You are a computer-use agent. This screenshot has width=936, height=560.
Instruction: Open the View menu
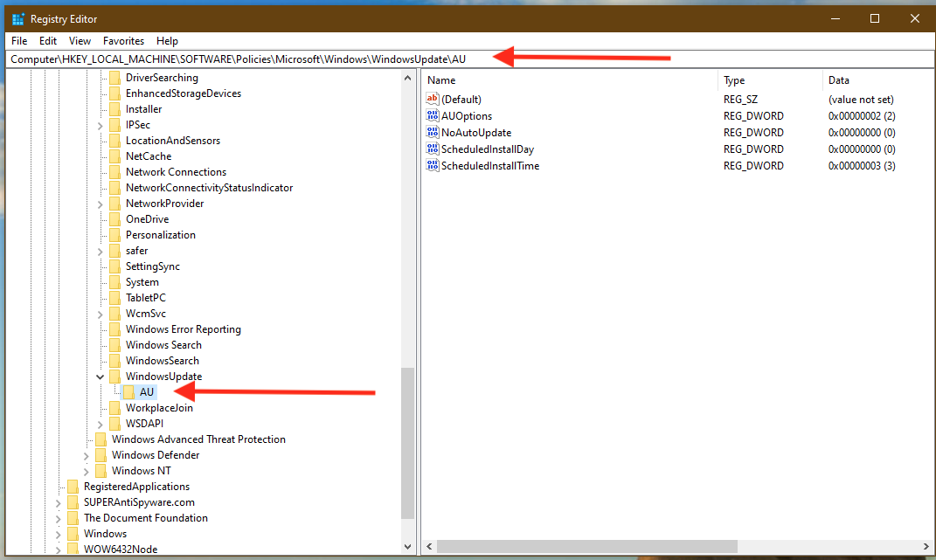tap(80, 41)
